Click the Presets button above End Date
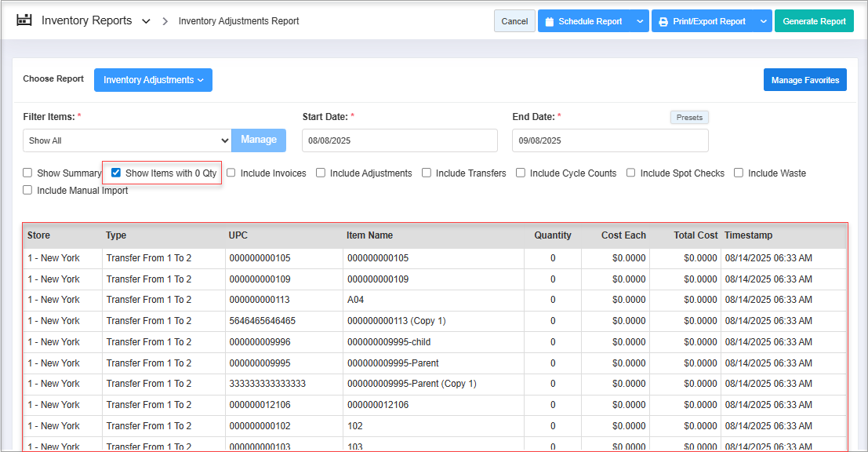Image resolution: width=868 pixels, height=452 pixels. [x=689, y=117]
